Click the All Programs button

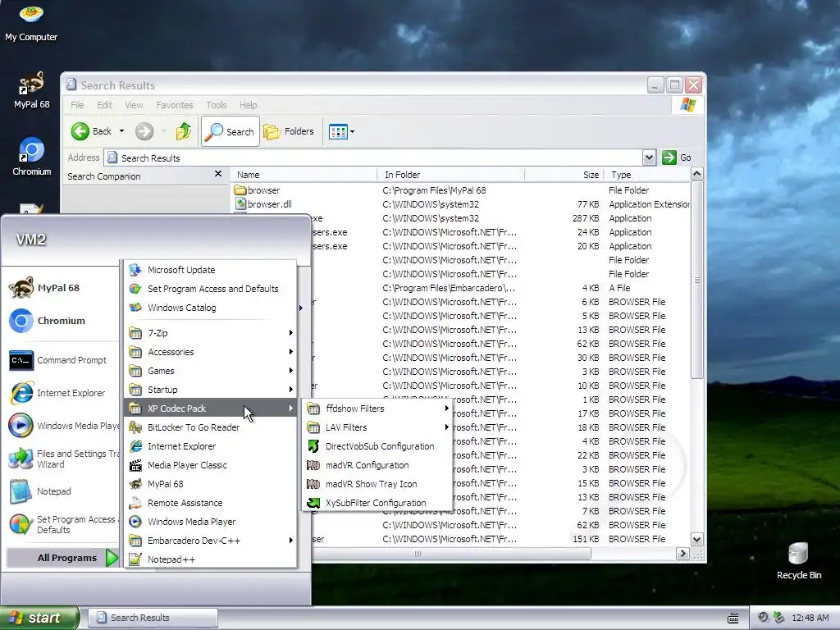62,558
